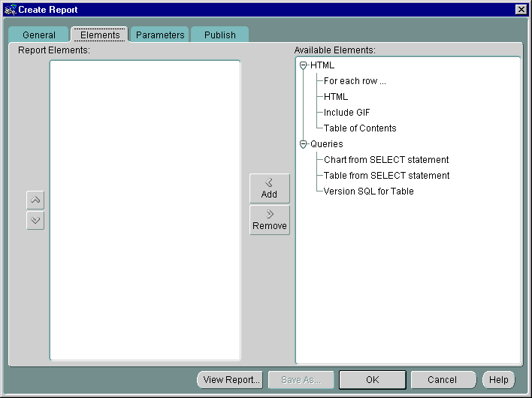Click inside the Report Elements list
The width and height of the screenshot is (532, 398).
pyautogui.click(x=145, y=210)
